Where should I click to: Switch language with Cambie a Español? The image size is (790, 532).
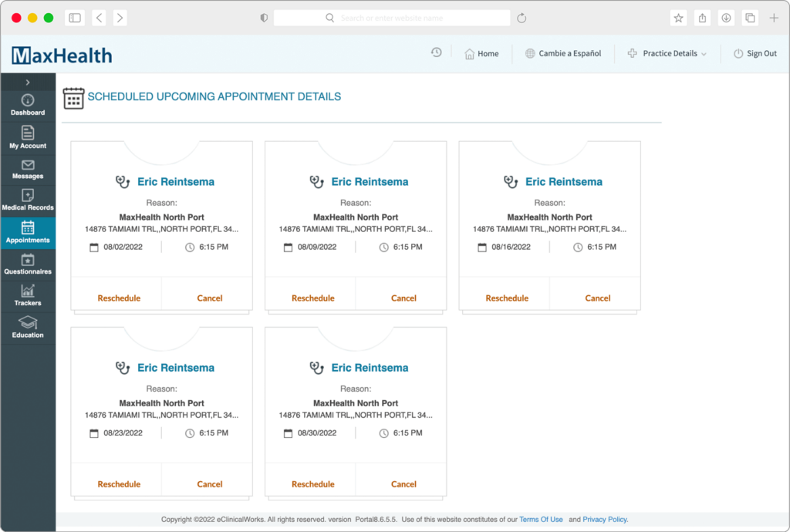click(563, 53)
